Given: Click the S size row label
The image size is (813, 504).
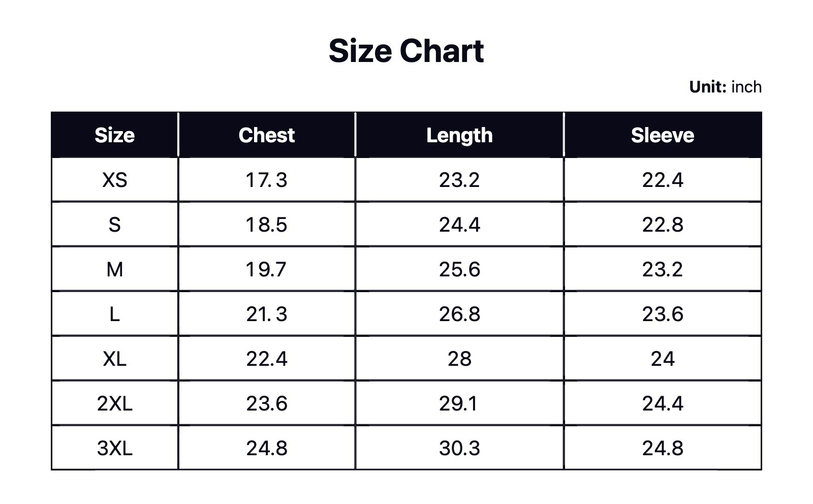Looking at the screenshot, I should [x=114, y=225].
